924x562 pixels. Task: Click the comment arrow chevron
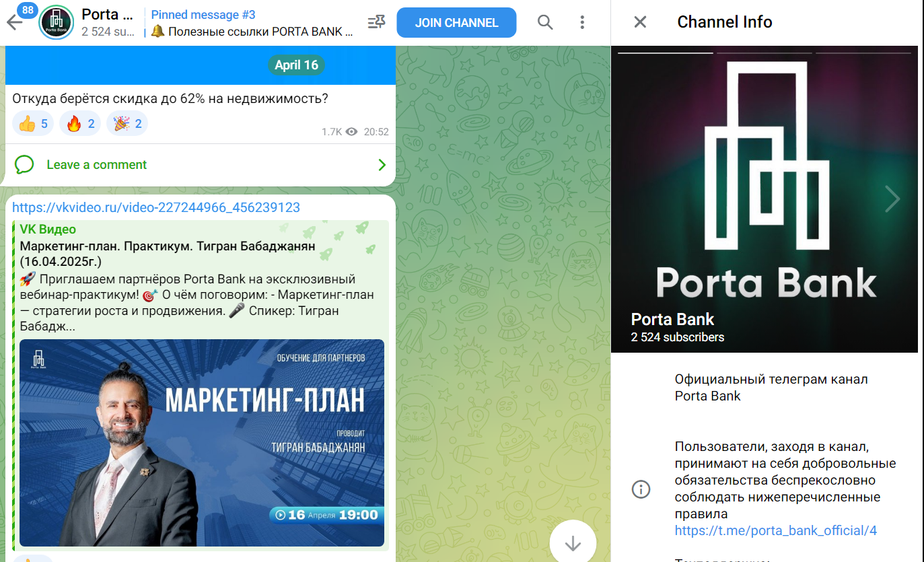point(382,165)
